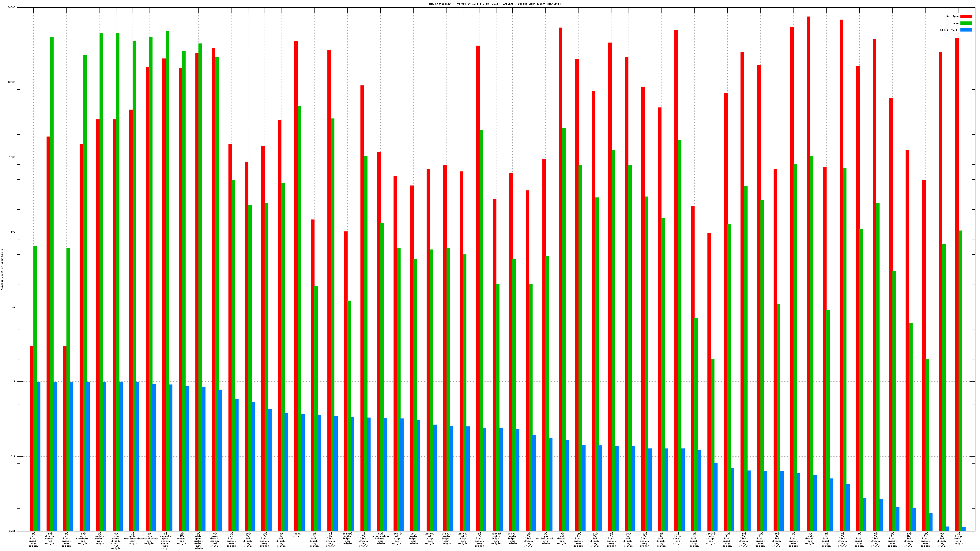This screenshot has height=551, width=980.
Task: Click the RBL Statistics chart title
Action: (x=495, y=4)
